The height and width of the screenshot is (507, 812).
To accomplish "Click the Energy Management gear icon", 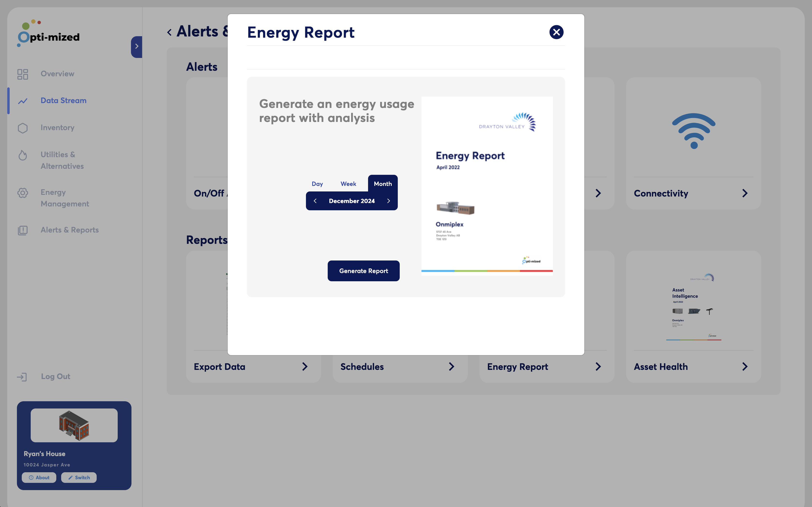I will pyautogui.click(x=22, y=193).
